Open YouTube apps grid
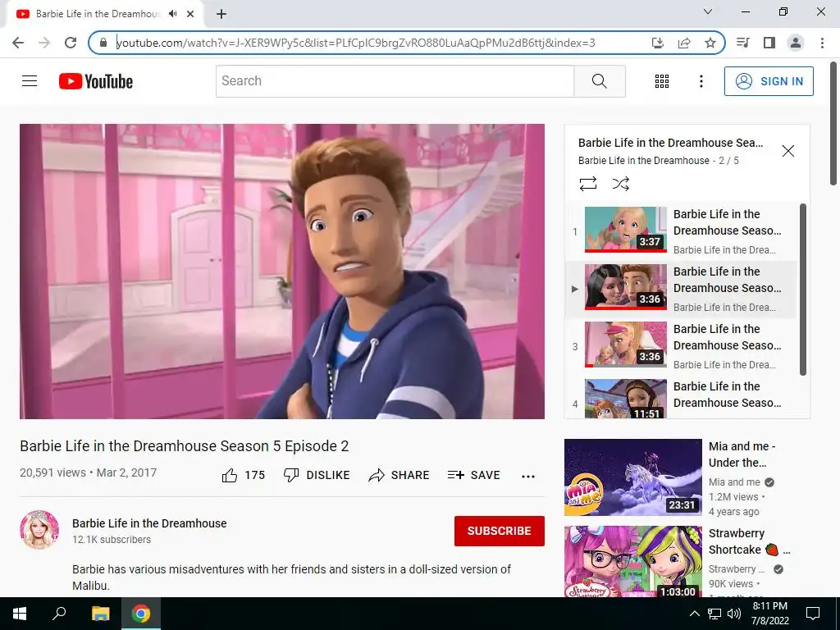The image size is (840, 630). [x=662, y=81]
